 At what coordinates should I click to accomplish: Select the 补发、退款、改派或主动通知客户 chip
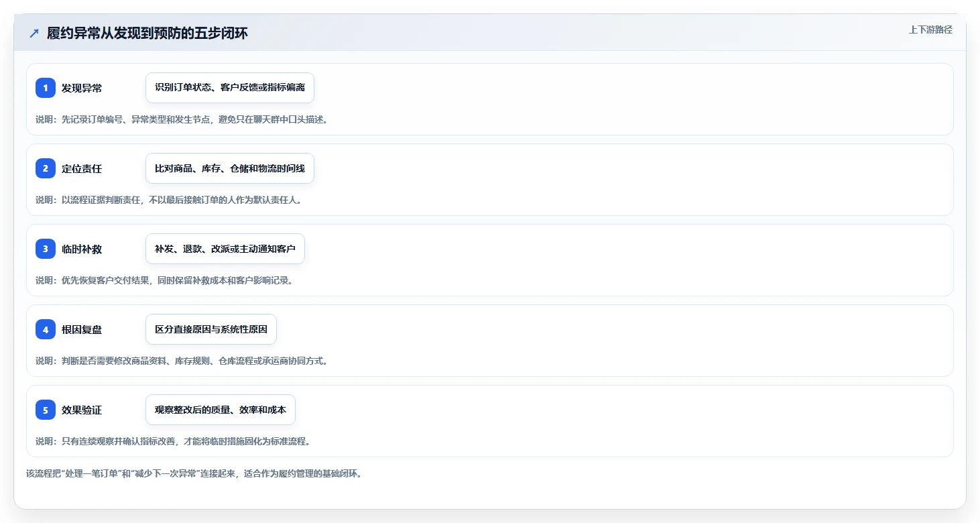[x=225, y=249]
